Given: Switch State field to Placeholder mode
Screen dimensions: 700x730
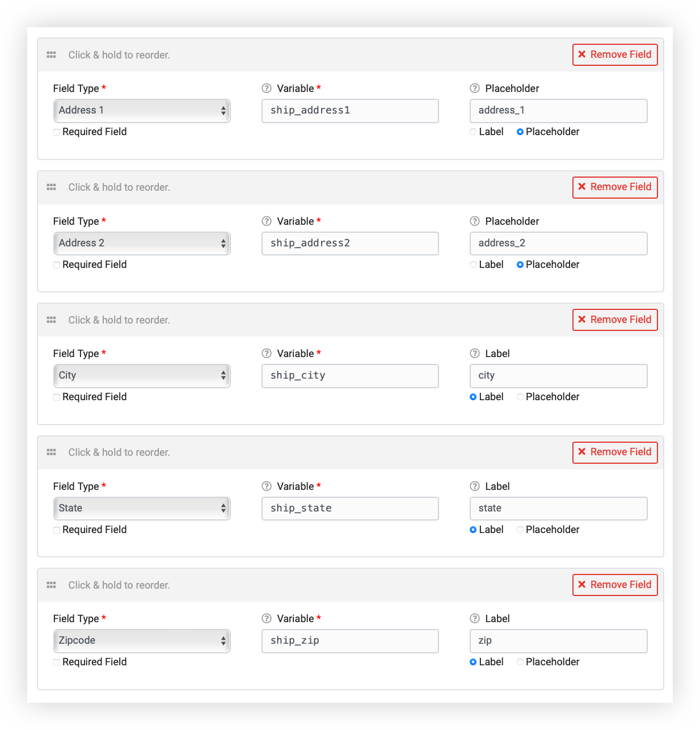Looking at the screenshot, I should point(520,530).
